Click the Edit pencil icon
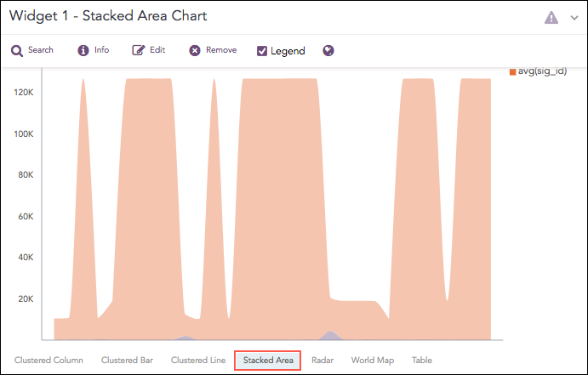The height and width of the screenshot is (375, 588). click(139, 51)
